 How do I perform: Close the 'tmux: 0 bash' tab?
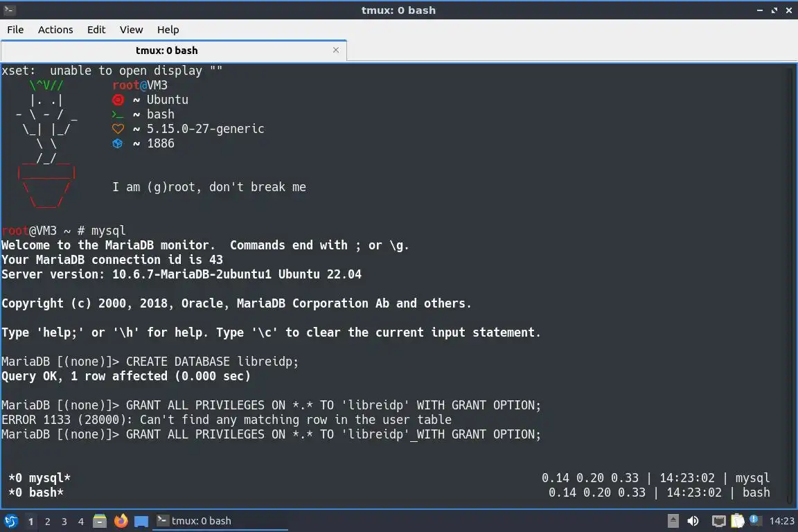point(336,50)
